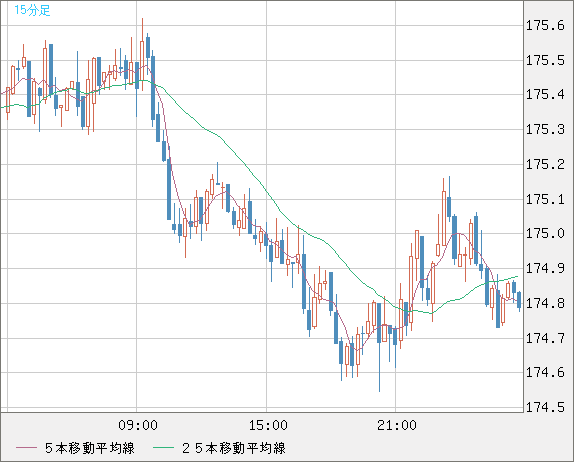Click the 175.4 price axis label
Image resolution: width=574 pixels, height=462 pixels.
tap(545, 95)
